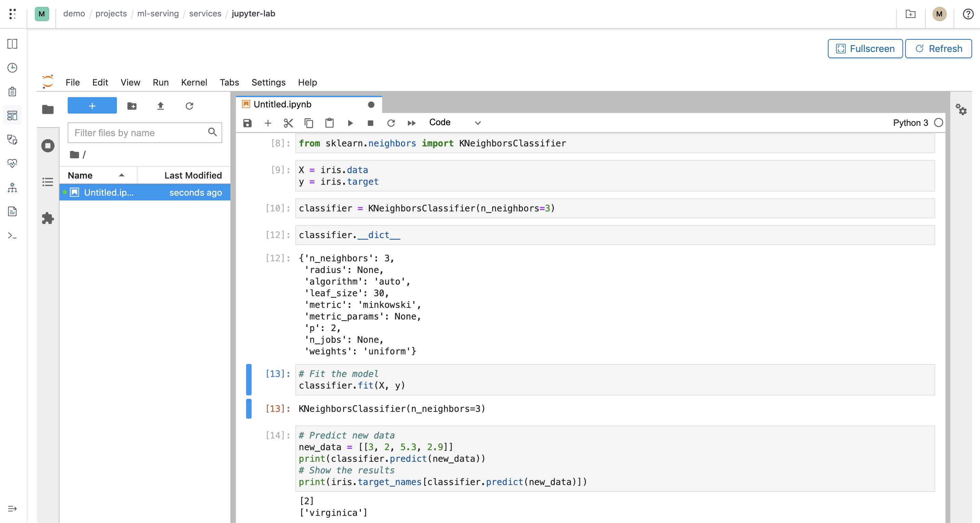Insert a cell below with plus icon

pos(268,123)
